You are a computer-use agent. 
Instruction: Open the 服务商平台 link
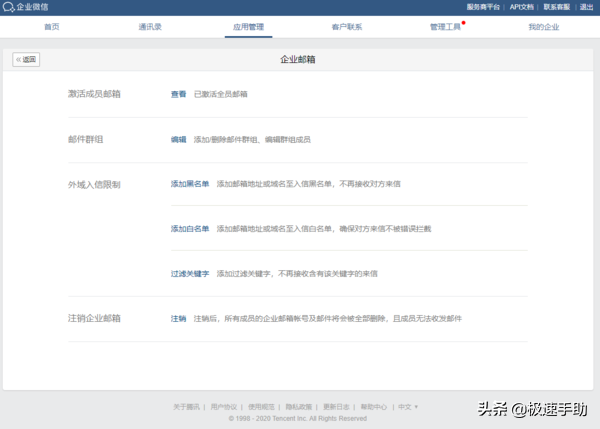pyautogui.click(x=483, y=7)
